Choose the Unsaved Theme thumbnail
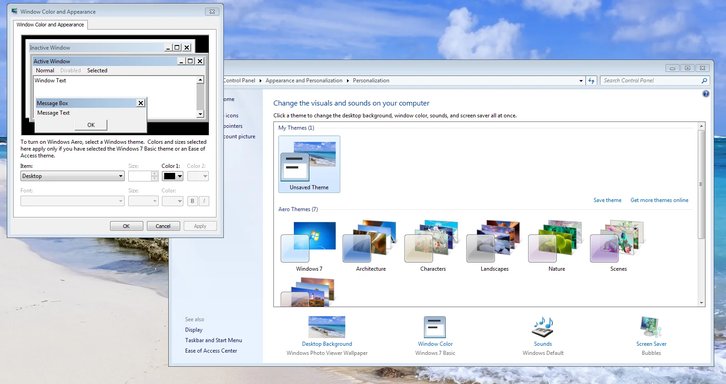 [x=309, y=164]
